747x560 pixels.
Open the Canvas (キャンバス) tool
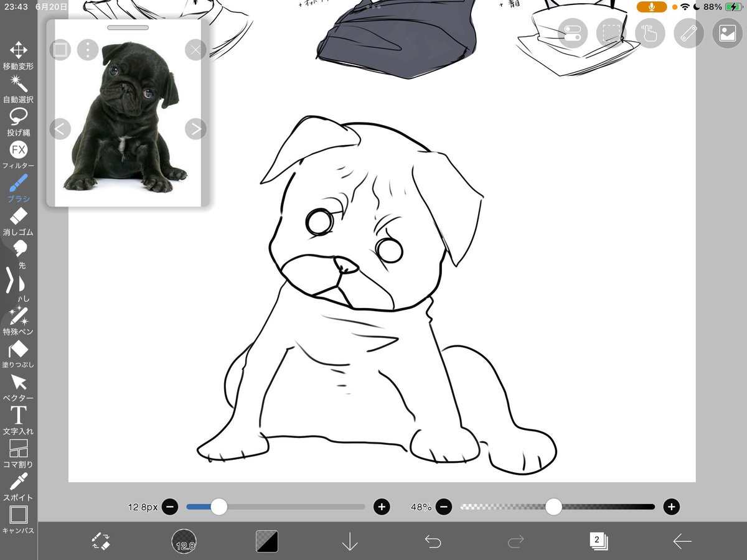(x=19, y=520)
